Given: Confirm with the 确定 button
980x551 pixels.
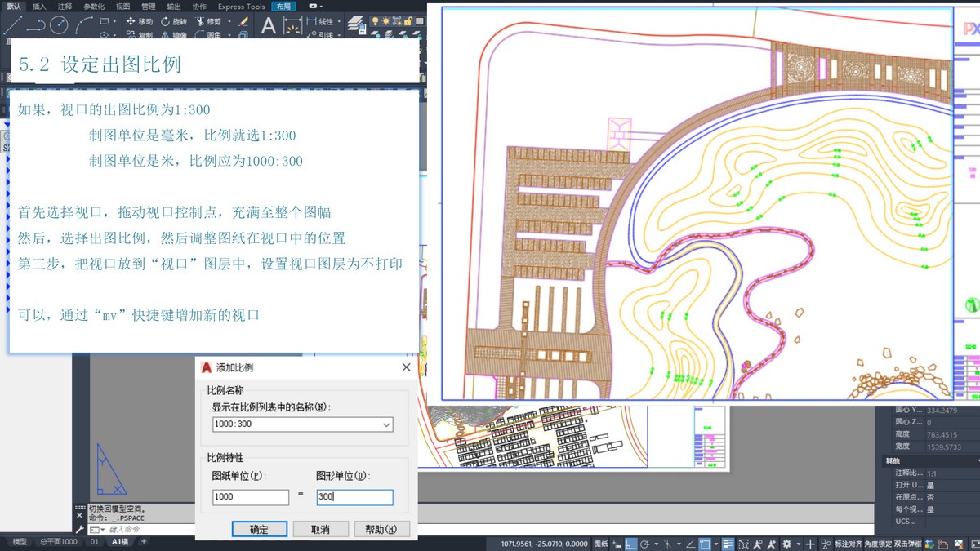Looking at the screenshot, I should (x=259, y=529).
